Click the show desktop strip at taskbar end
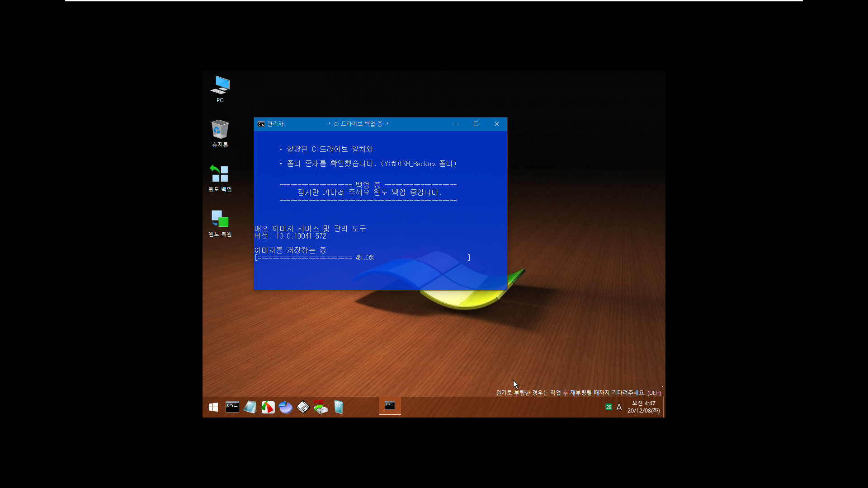Viewport: 868px width, 488px height. (664, 407)
